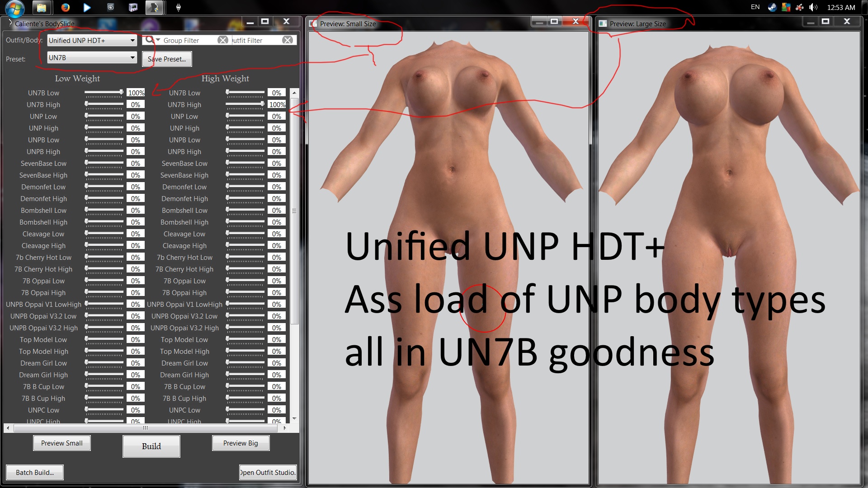The image size is (868, 488).
Task: Click the Save Preset button
Action: [x=167, y=59]
